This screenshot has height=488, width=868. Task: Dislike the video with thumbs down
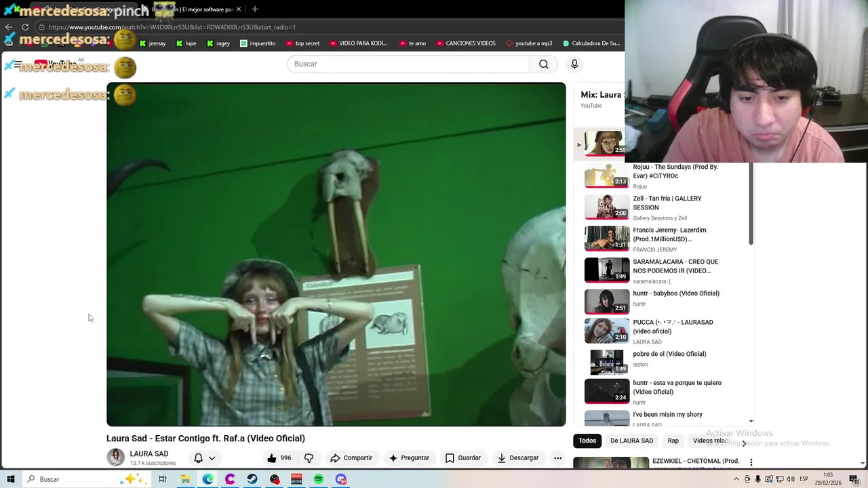coord(309,458)
